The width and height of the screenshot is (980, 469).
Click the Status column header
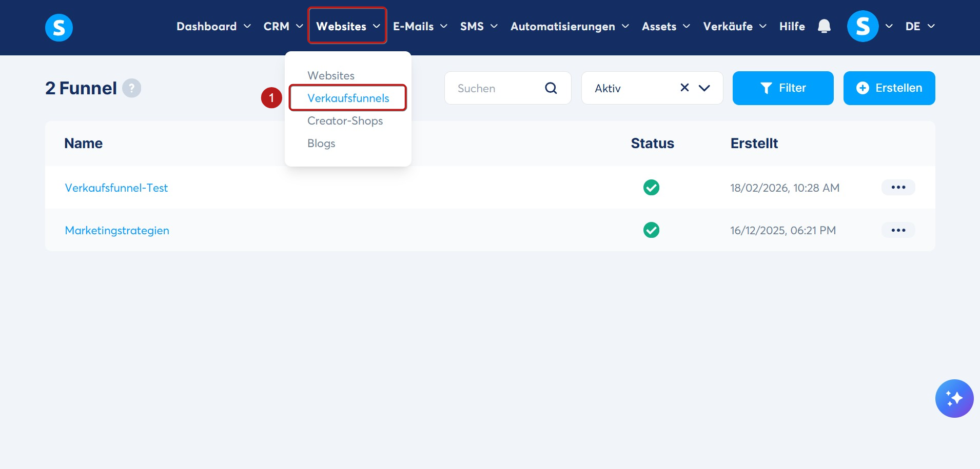[653, 143]
